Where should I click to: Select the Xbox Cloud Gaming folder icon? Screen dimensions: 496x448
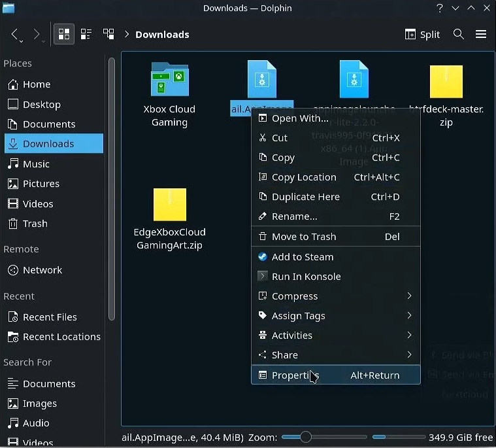point(169,79)
